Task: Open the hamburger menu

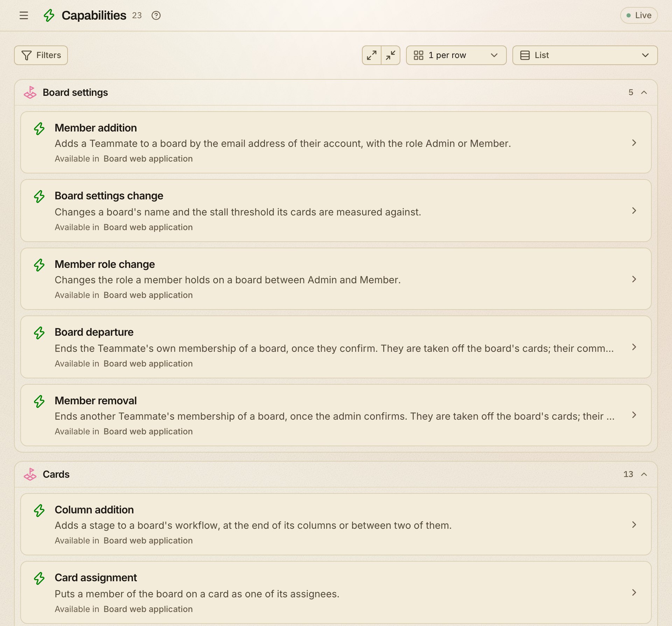Action: point(24,15)
